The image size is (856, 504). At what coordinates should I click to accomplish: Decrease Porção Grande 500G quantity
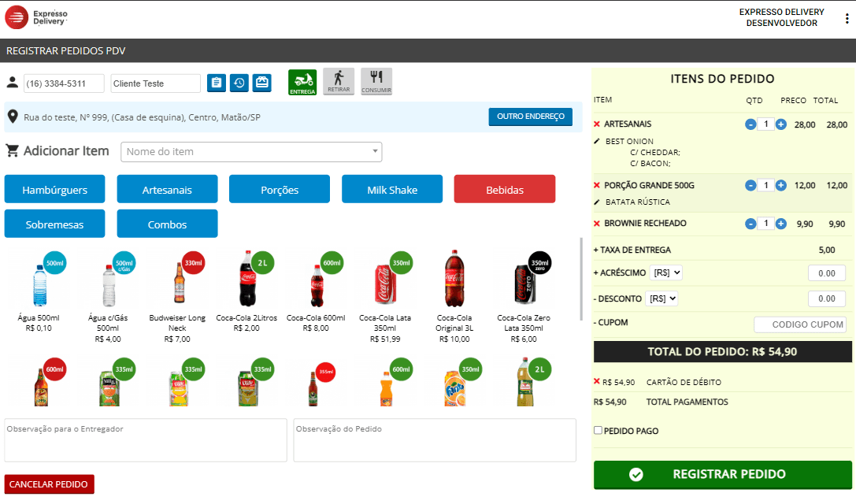click(750, 186)
